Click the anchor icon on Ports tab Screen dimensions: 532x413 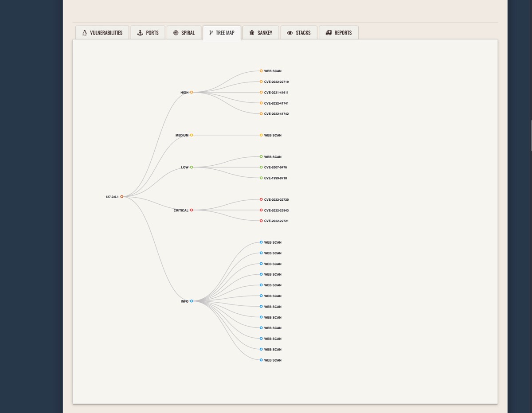[x=140, y=33]
